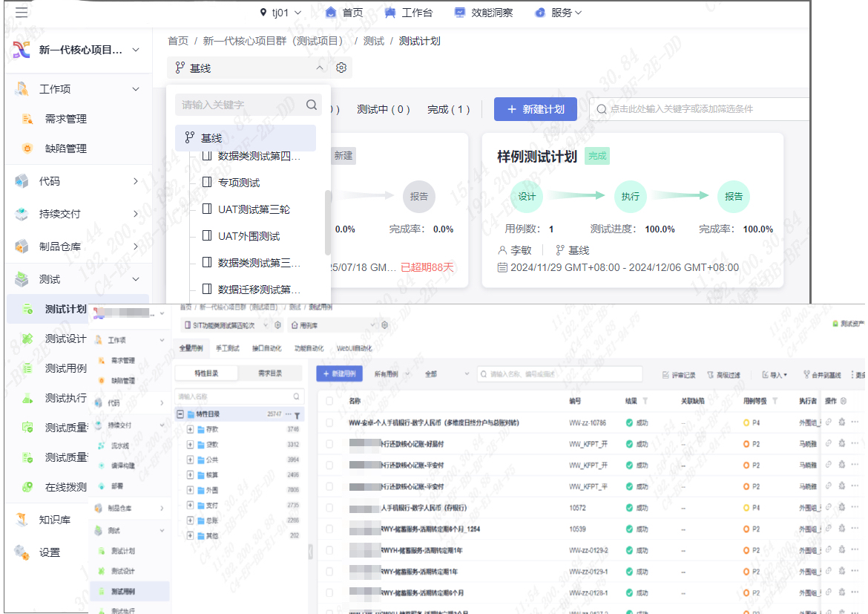Click filter icon on 结果 column header
The width and height of the screenshot is (868, 614).
645,401
